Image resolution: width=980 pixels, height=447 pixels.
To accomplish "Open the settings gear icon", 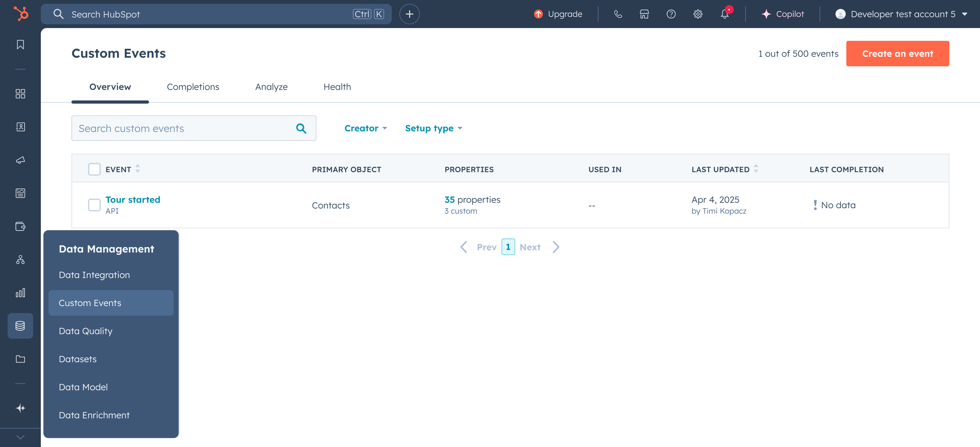I will pyautogui.click(x=698, y=14).
